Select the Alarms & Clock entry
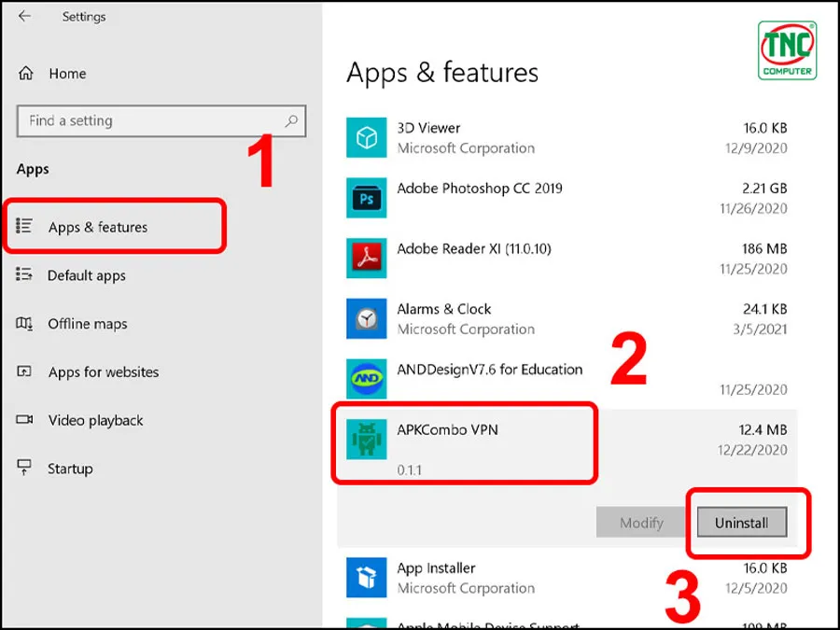This screenshot has width=840, height=630. pos(444,309)
